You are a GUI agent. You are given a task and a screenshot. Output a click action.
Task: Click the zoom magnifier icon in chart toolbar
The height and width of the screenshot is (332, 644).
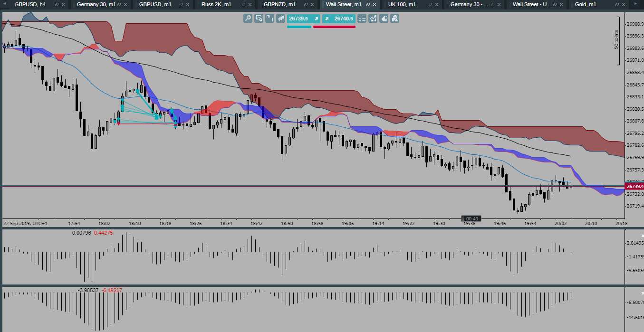248,19
